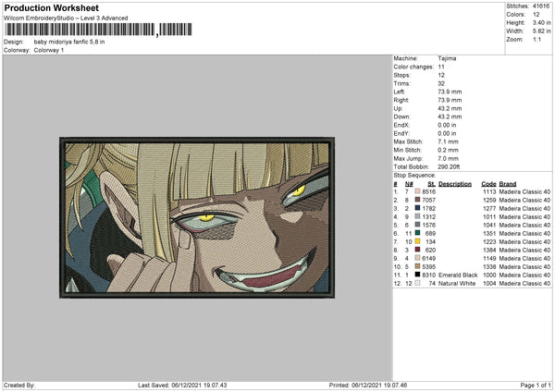Click the Left value 73.9 mm
The height and width of the screenshot is (392, 555).
pyautogui.click(x=450, y=92)
